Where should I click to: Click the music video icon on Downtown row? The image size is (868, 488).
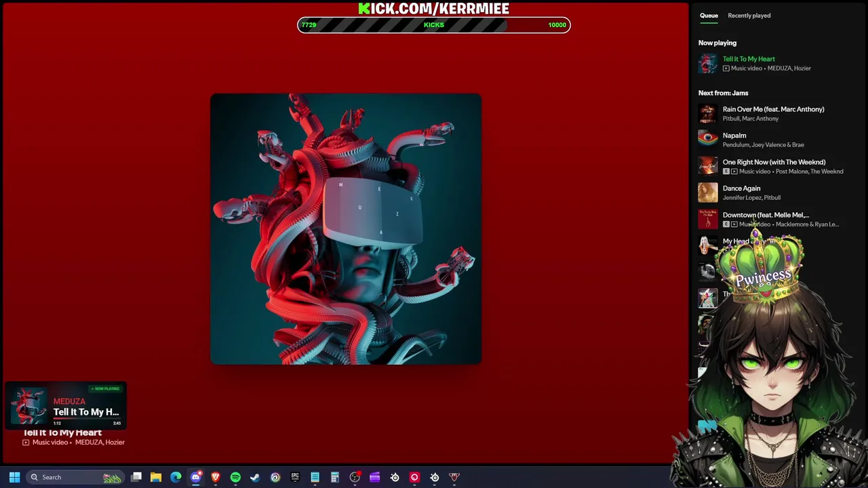(x=734, y=224)
